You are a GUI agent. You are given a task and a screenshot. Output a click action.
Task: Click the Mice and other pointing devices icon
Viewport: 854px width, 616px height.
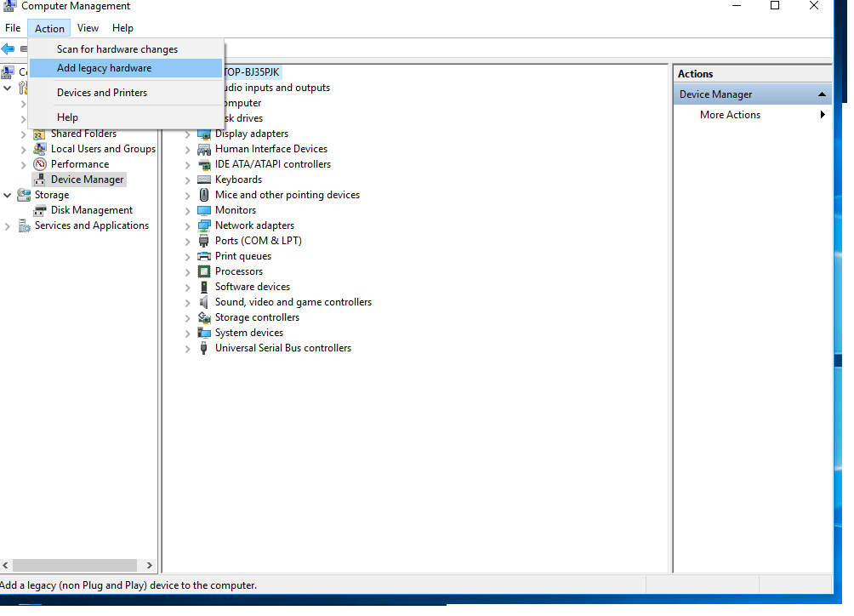[204, 195]
